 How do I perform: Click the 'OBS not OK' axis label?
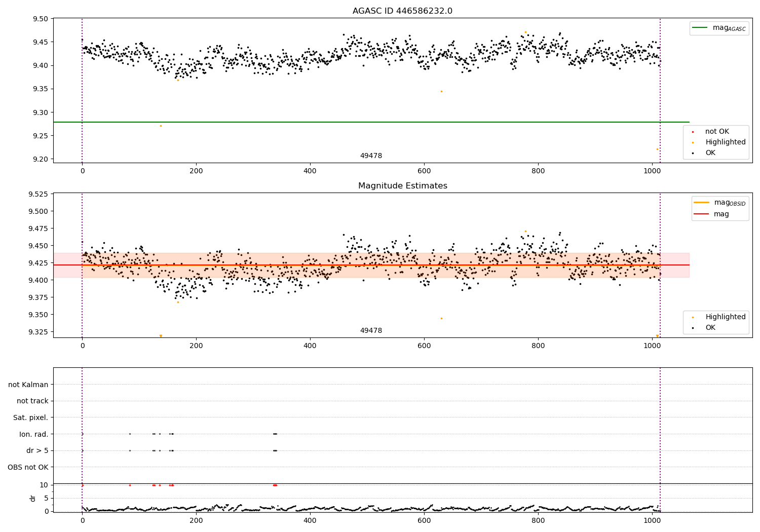(x=28, y=467)
